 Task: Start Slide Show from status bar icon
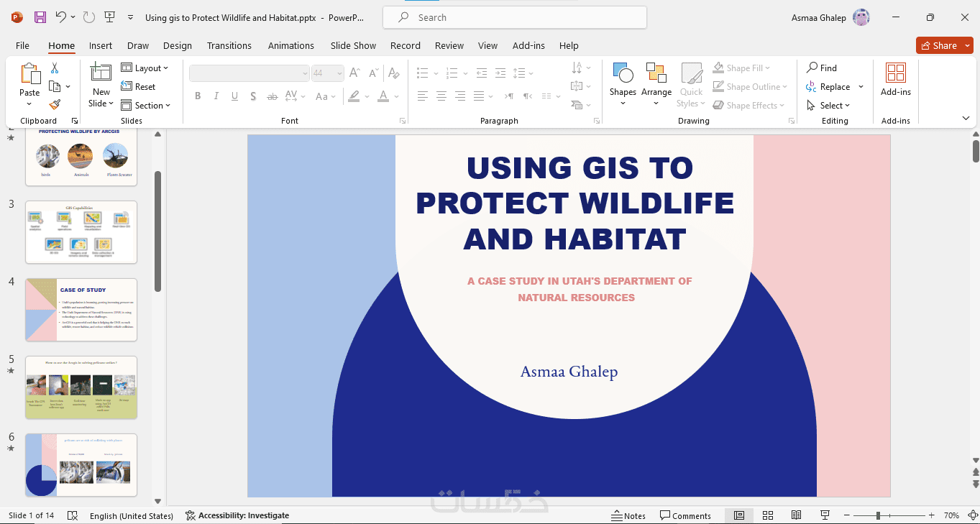(825, 515)
